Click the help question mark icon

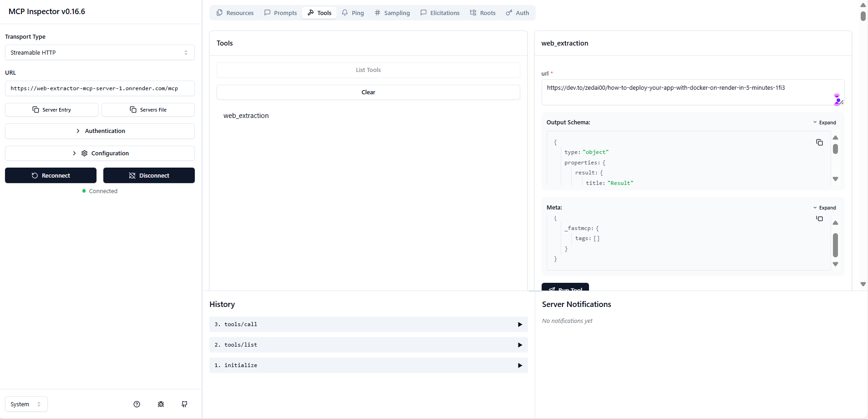[137, 404]
